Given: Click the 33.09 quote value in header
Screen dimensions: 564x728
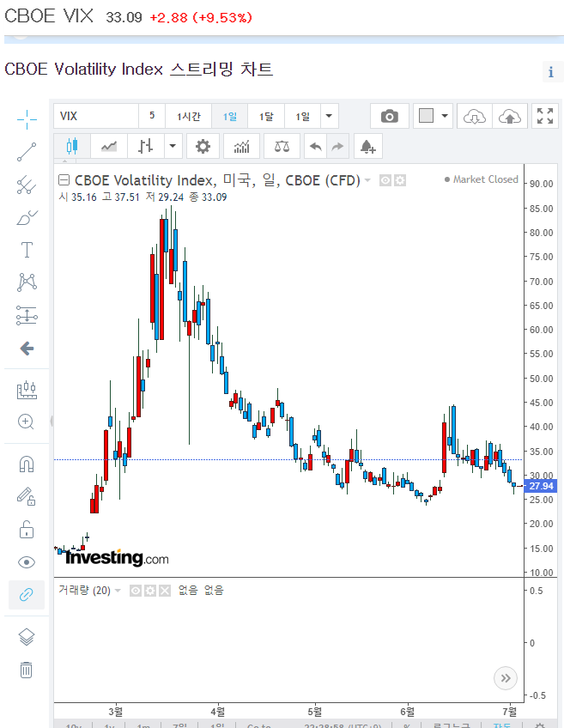Looking at the screenshot, I should [124, 17].
